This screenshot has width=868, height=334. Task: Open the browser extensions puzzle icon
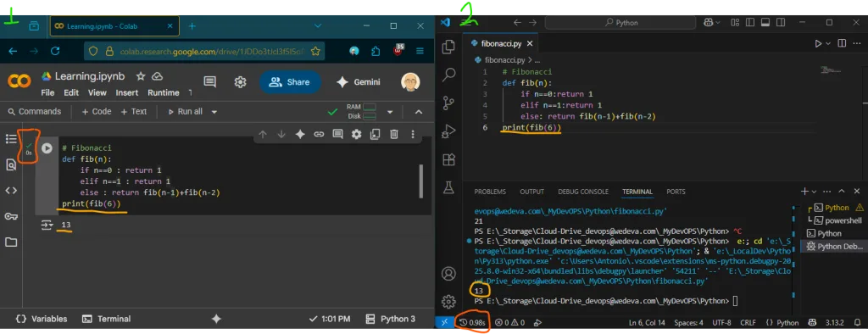coord(376,51)
